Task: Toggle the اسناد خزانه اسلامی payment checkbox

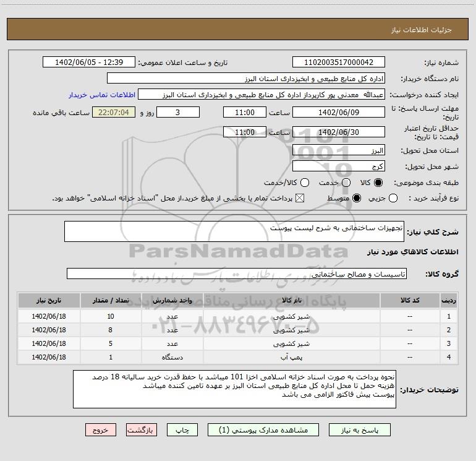Action: [300, 199]
